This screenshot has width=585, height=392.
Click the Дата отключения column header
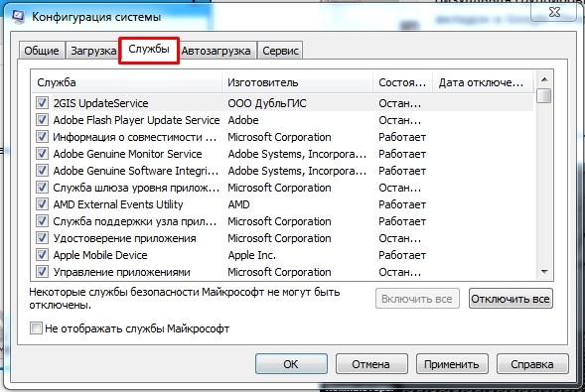(483, 82)
